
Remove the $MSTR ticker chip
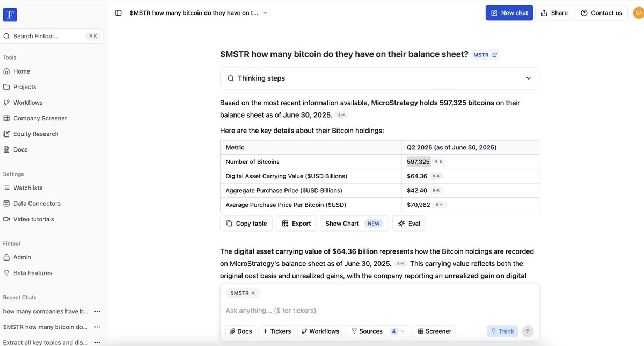(253, 293)
